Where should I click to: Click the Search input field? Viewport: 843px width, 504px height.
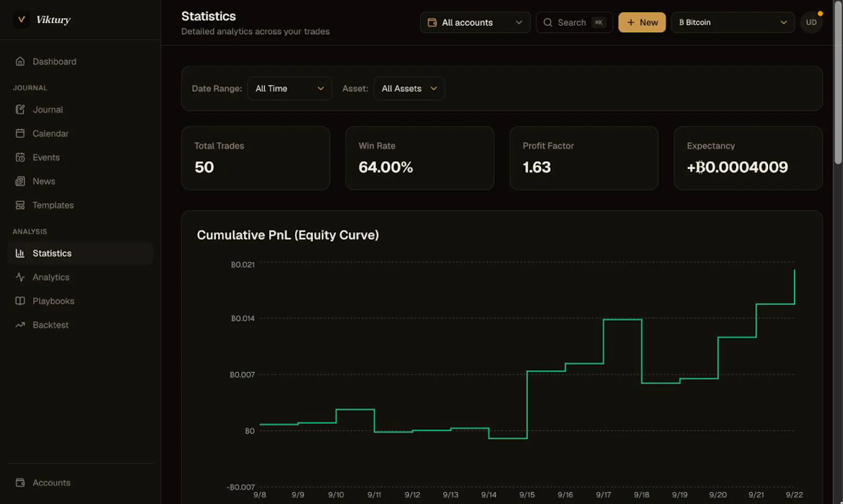pyautogui.click(x=574, y=23)
